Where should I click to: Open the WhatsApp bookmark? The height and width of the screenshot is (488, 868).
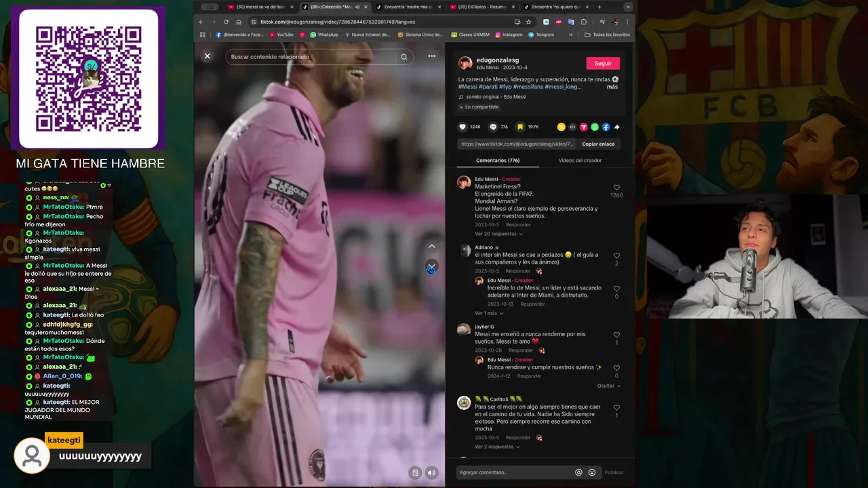tap(324, 35)
